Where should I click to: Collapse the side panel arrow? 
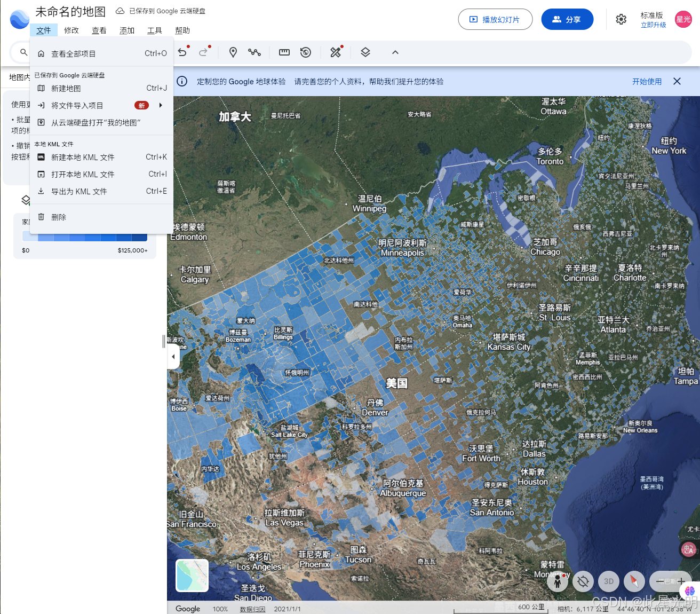pos(173,356)
